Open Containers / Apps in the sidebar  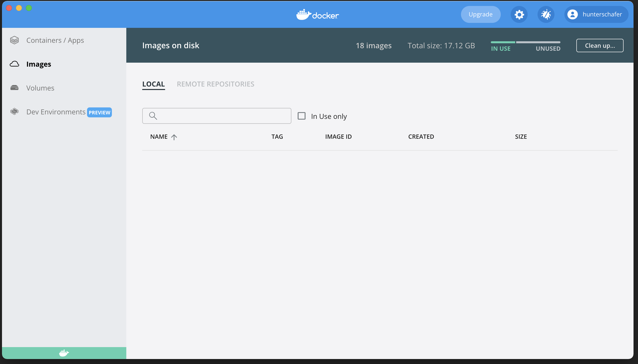(55, 40)
